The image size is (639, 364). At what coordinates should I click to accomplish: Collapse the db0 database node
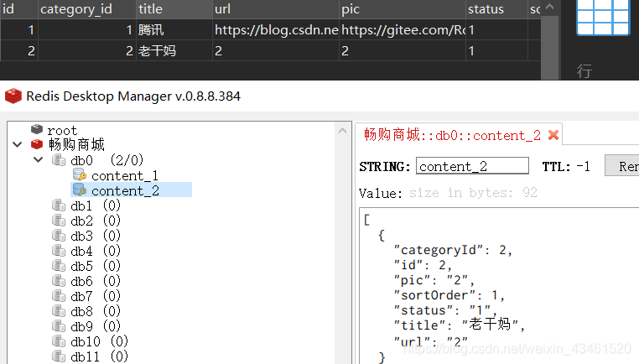pos(39,160)
